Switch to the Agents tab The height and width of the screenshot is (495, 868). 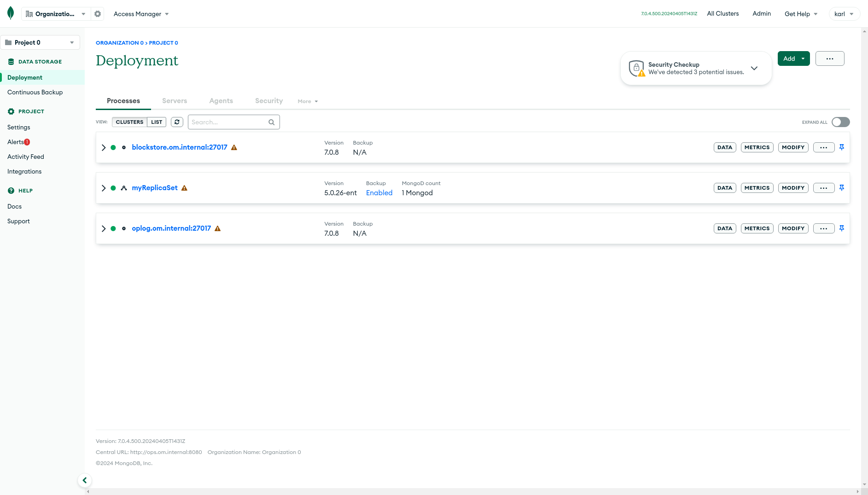[221, 101]
